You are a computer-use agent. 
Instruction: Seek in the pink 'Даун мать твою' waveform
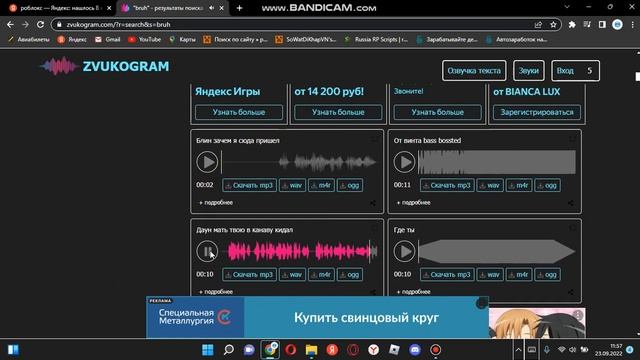(x=300, y=251)
